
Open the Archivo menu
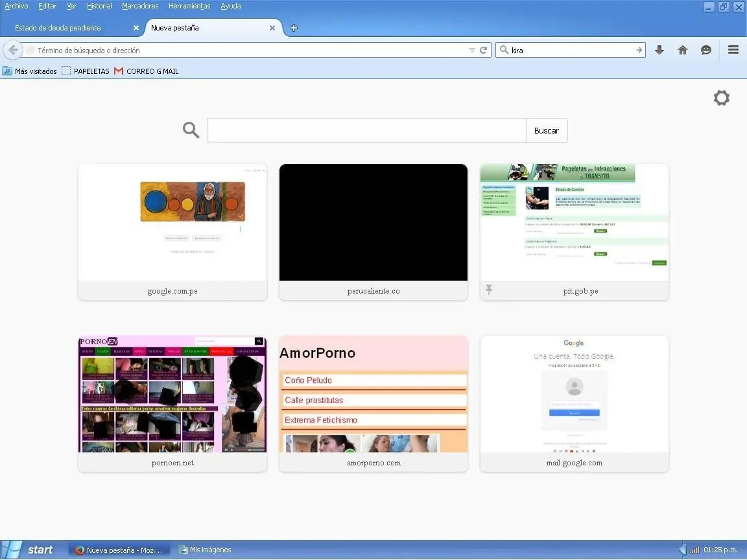16,6
